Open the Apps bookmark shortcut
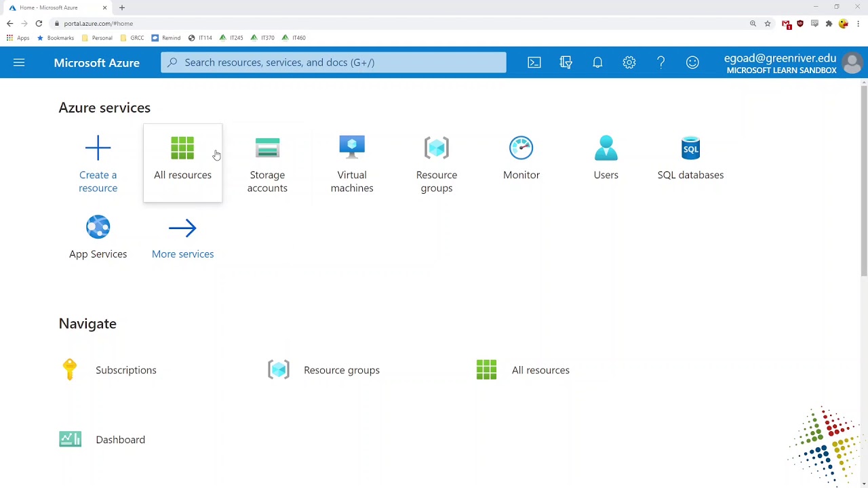The image size is (868, 488). (18, 38)
